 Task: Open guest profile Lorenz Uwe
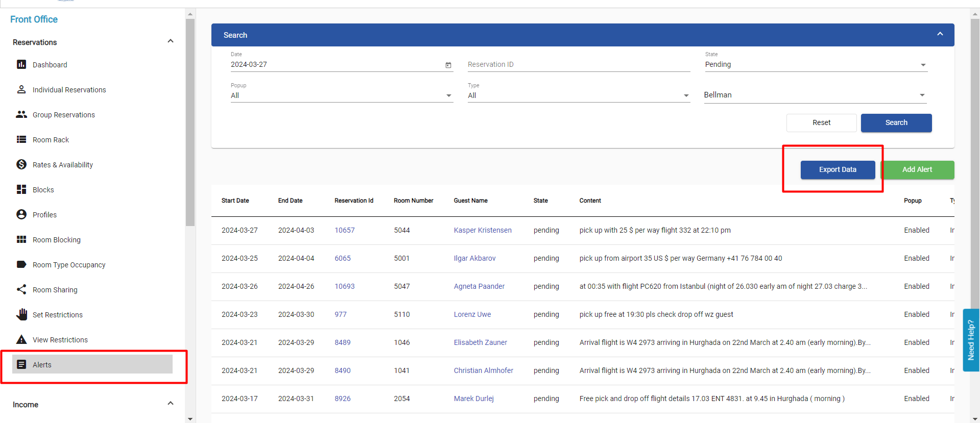(472, 314)
